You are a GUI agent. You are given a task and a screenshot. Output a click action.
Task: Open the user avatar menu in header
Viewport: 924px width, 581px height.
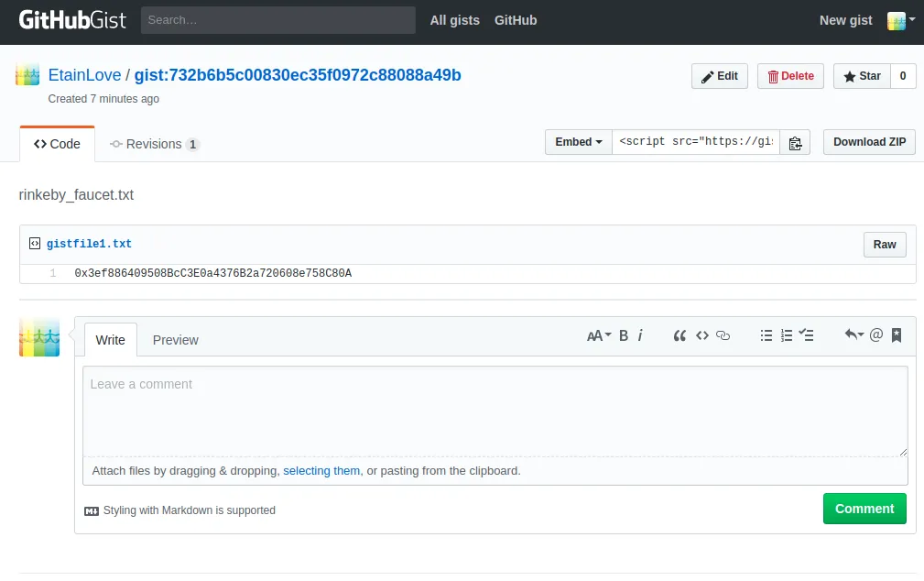(x=901, y=21)
